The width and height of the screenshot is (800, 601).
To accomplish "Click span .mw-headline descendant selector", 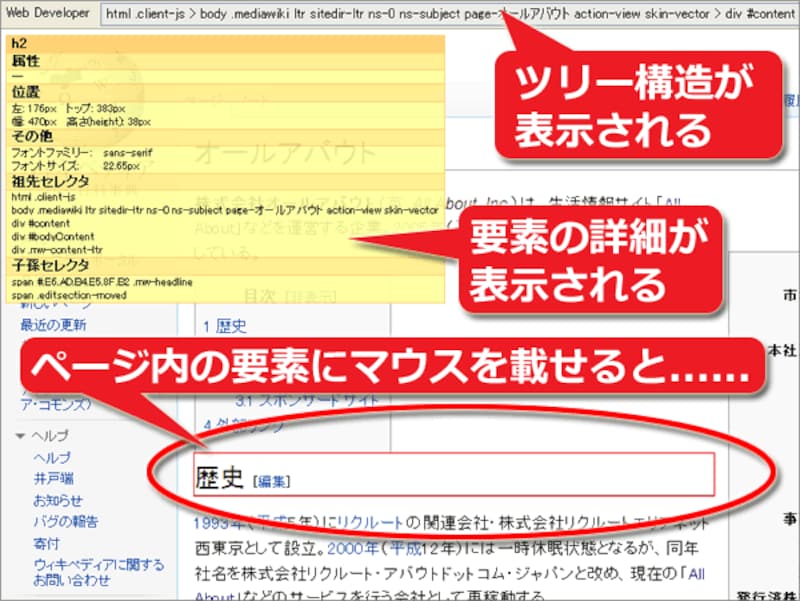I will [x=100, y=282].
